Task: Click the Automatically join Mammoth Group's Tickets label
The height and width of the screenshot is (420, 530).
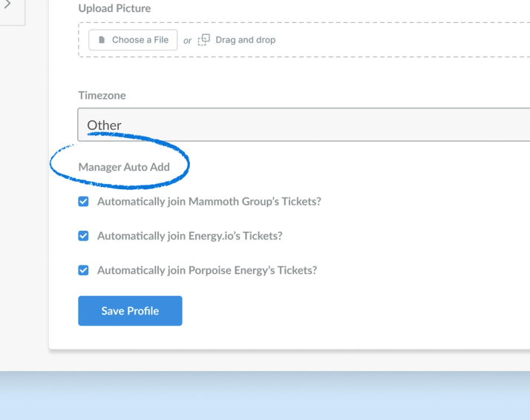Action: click(209, 202)
